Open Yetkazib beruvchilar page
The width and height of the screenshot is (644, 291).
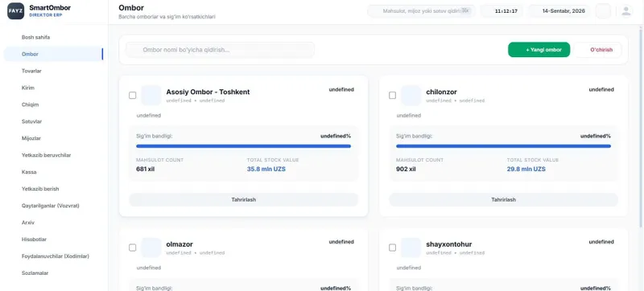tap(53, 155)
